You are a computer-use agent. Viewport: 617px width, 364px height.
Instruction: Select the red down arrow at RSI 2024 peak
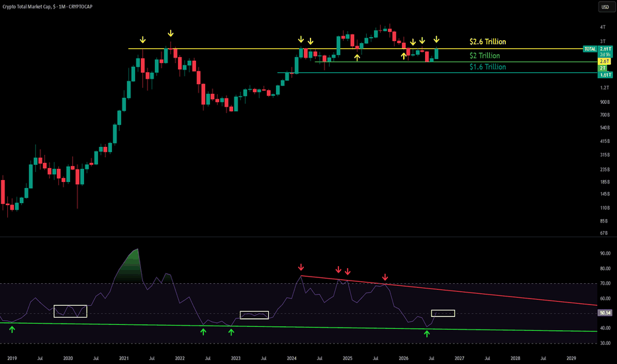pyautogui.click(x=301, y=267)
